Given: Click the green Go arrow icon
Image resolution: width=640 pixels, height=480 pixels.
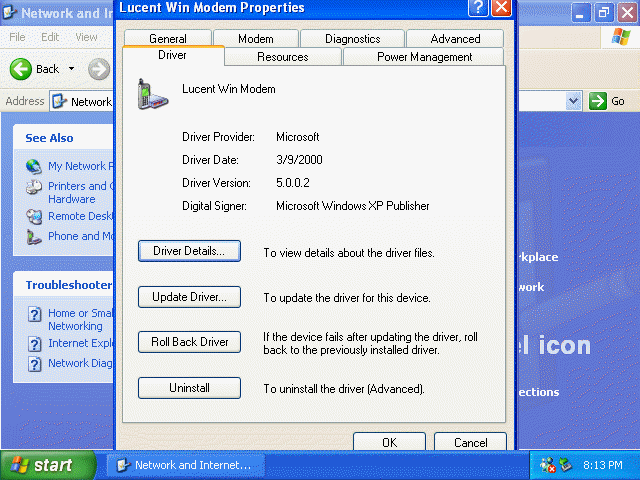Looking at the screenshot, I should 598,101.
